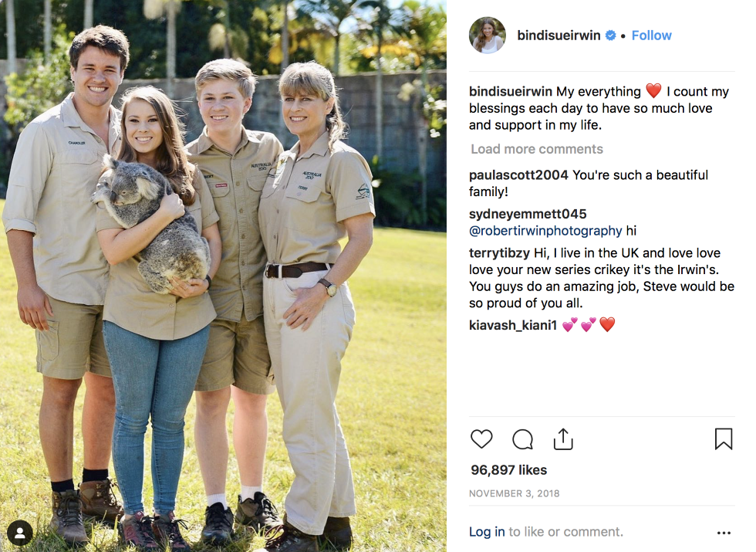Click the blue verified badge beside the username
Screen dimensions: 756x552
610,36
